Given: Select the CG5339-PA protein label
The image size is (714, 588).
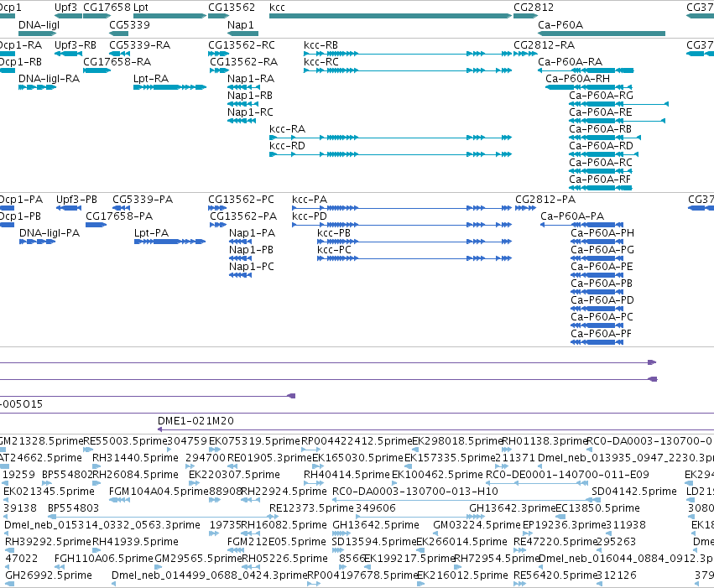Looking at the screenshot, I should [143, 200].
